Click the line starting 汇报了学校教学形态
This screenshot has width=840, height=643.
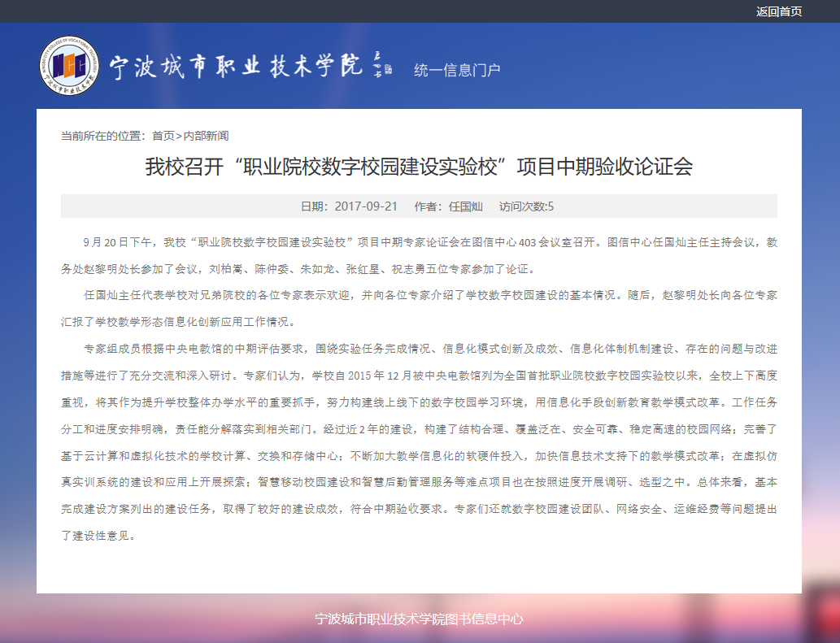[178, 322]
